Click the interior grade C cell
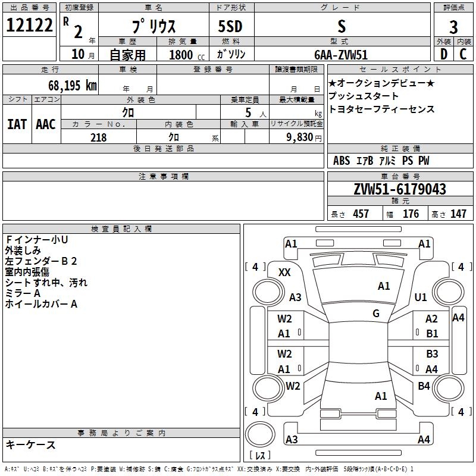The height and width of the screenshot is (476, 476). pos(464,54)
